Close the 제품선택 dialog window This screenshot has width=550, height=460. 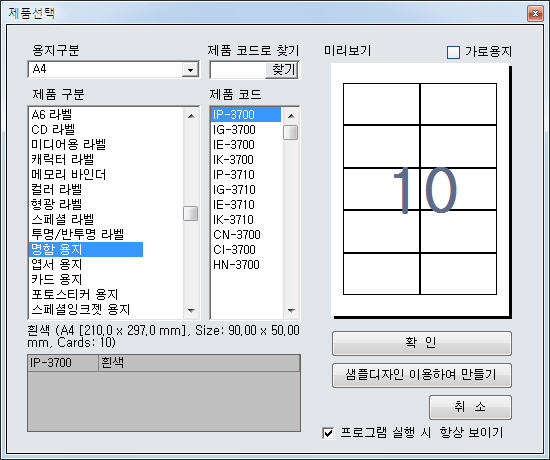[x=535, y=14]
